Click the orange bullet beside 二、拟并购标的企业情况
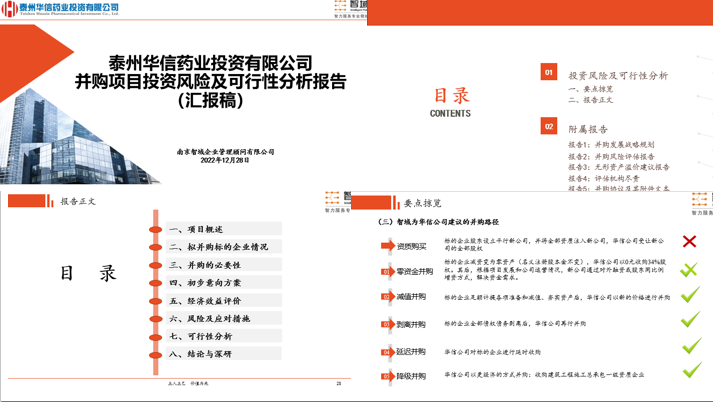Screen dimensions: 713x402 pos(156,247)
